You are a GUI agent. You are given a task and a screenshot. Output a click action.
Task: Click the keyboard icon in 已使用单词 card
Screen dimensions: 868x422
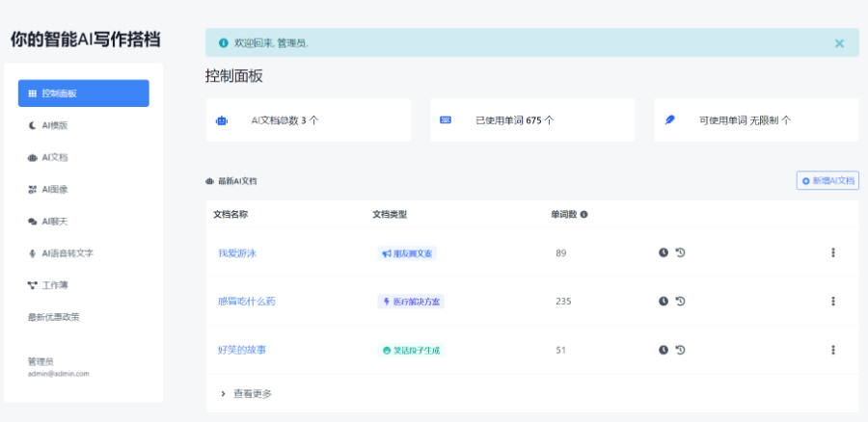pos(446,119)
